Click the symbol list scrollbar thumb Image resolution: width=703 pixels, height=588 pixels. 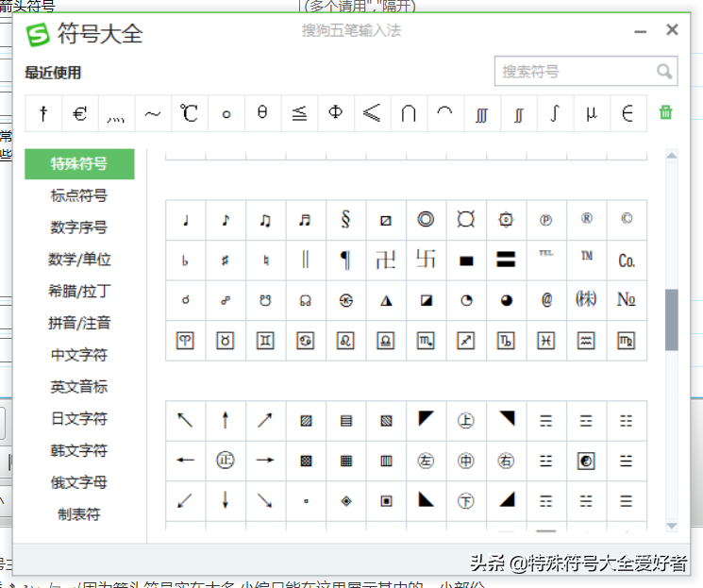tap(671, 320)
